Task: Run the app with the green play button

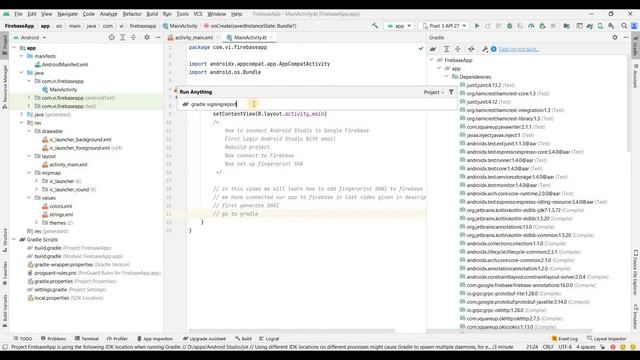Action: [x=477, y=26]
